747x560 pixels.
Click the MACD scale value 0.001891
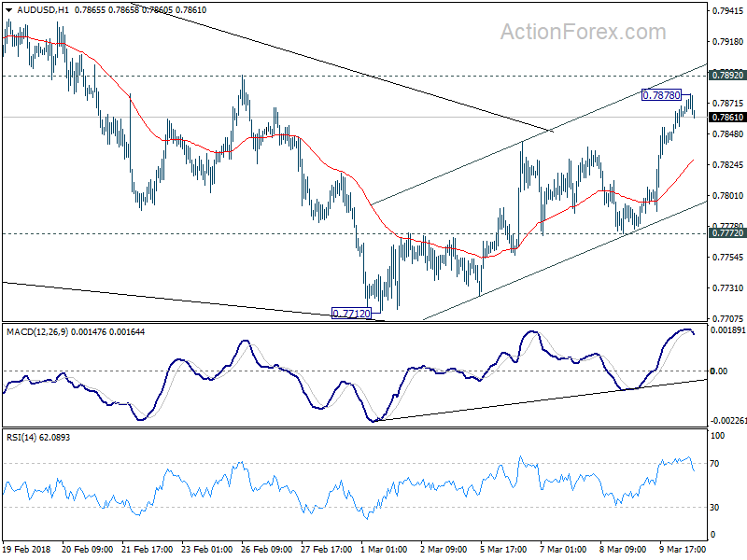[727, 330]
